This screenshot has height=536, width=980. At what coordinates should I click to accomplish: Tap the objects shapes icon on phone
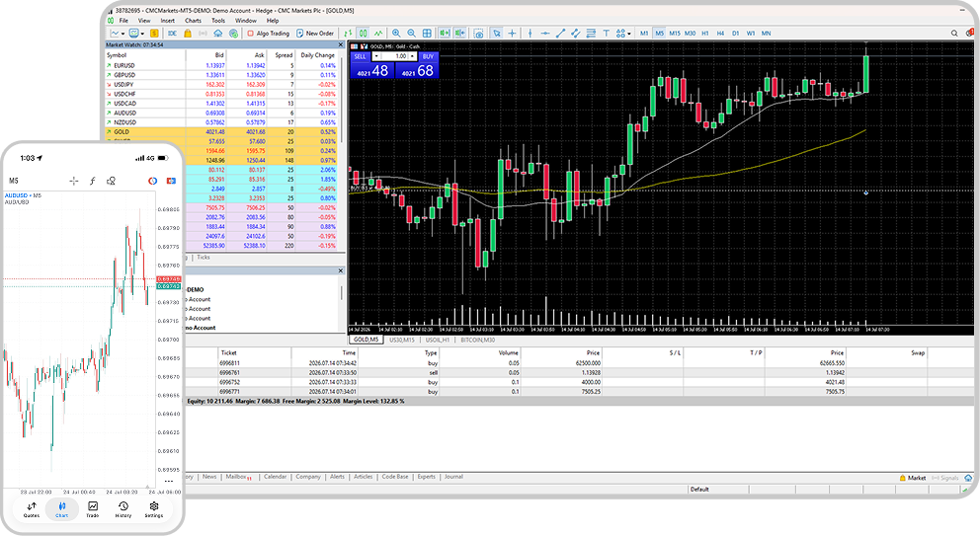pyautogui.click(x=111, y=181)
